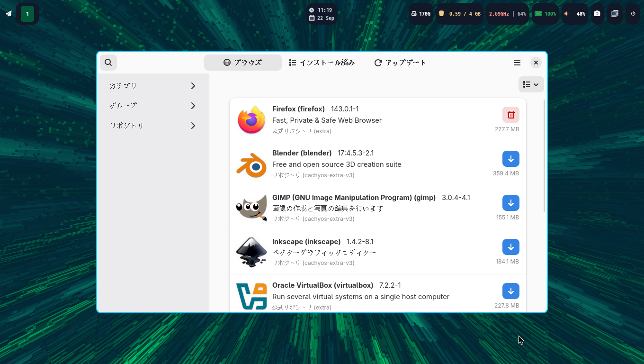Click the GIMP mascot icon
Image resolution: width=644 pixels, height=364 pixels.
click(251, 208)
